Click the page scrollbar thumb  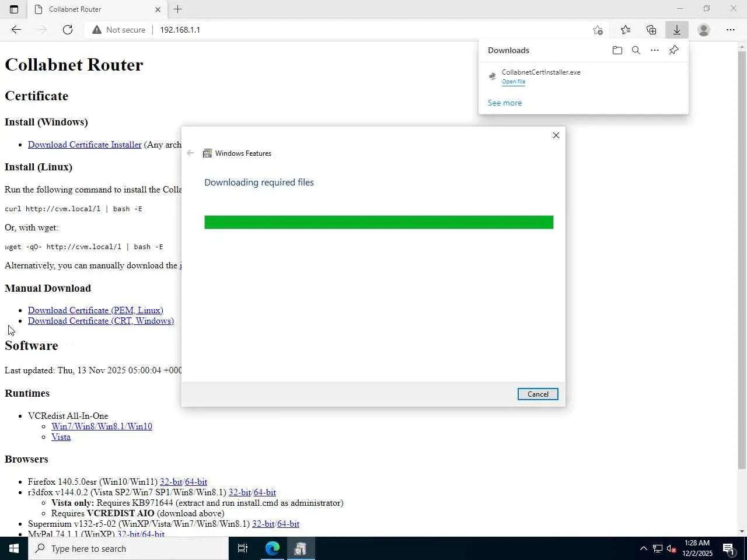coord(742,260)
